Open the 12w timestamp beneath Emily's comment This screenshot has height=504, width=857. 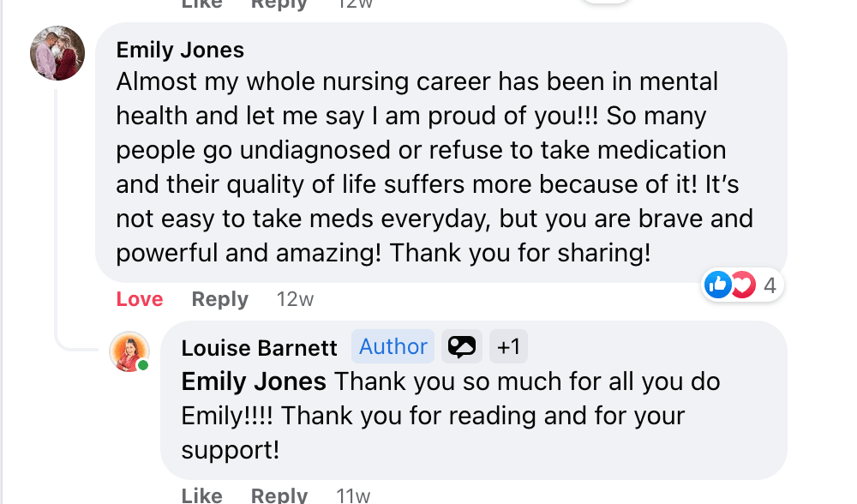pyautogui.click(x=295, y=299)
